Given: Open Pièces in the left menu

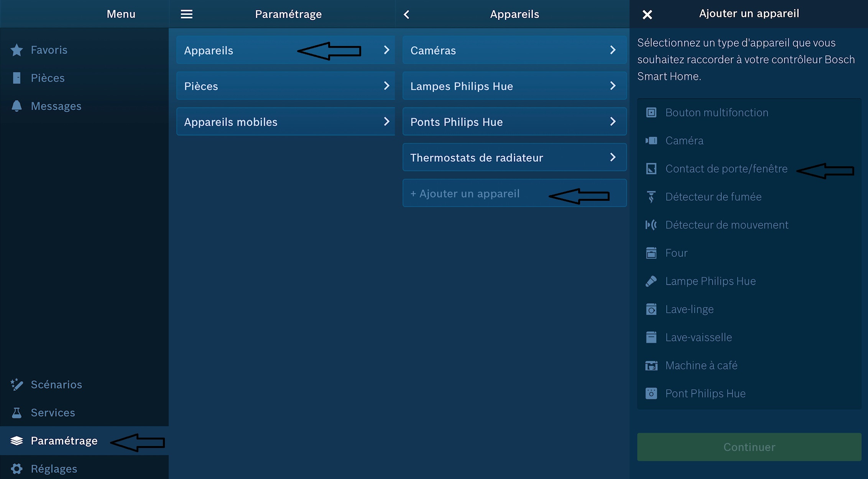Looking at the screenshot, I should 48,78.
